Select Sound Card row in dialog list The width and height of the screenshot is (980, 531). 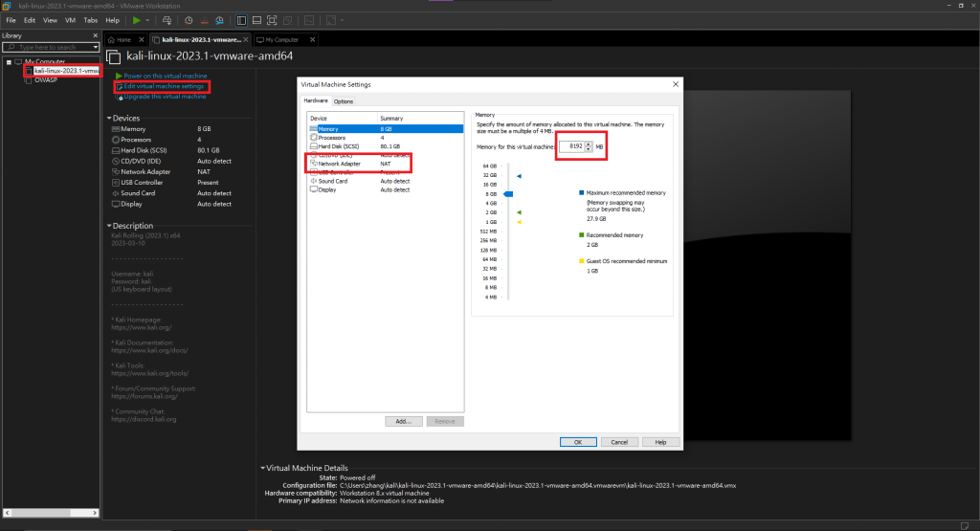386,181
